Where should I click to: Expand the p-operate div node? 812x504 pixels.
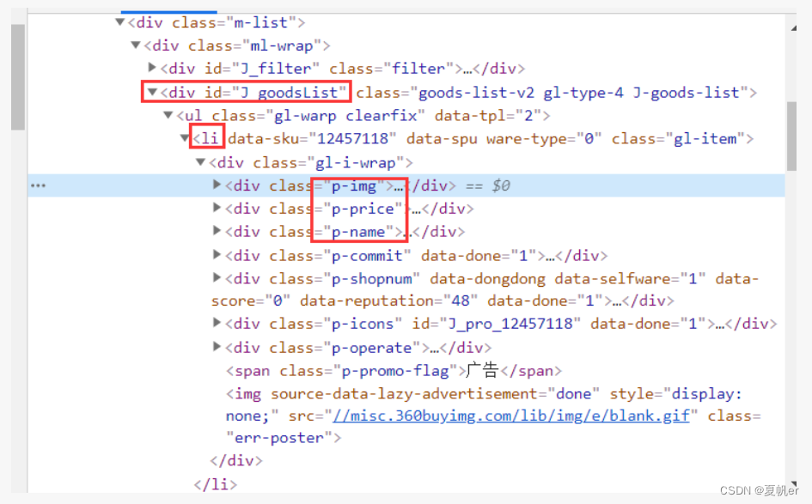coord(217,347)
